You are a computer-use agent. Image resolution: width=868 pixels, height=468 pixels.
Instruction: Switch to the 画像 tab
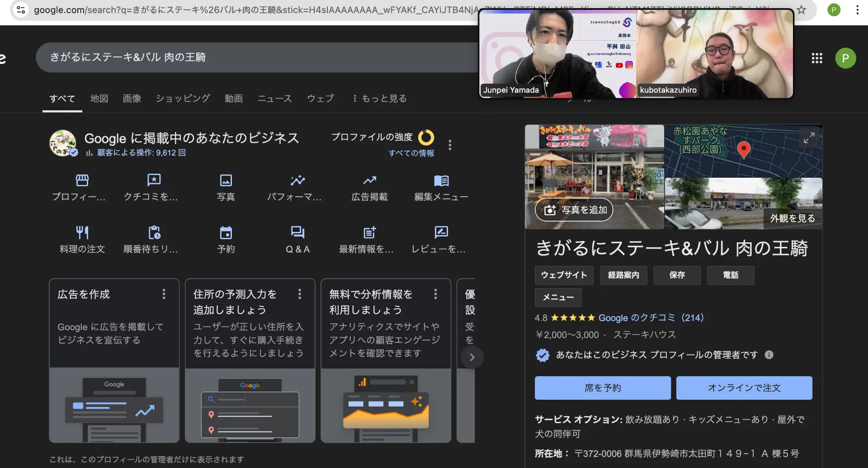point(132,99)
